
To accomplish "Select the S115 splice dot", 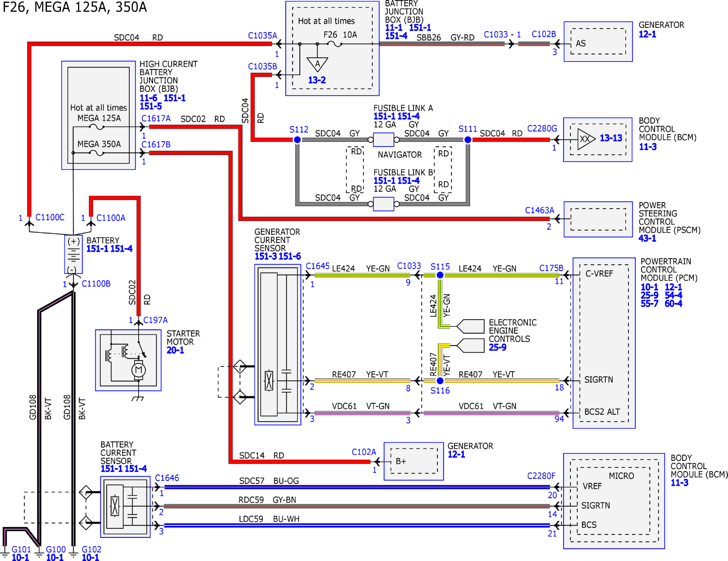I will point(440,275).
